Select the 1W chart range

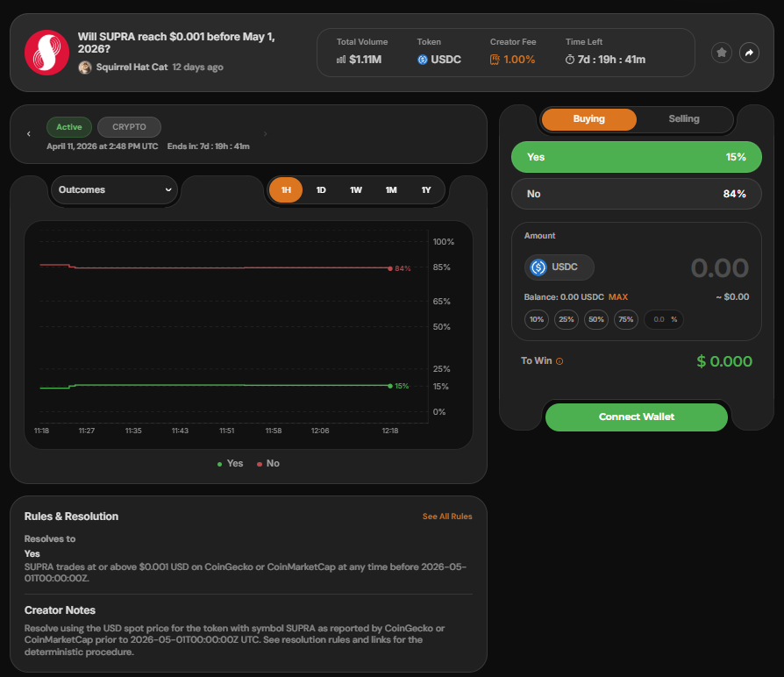pos(356,190)
